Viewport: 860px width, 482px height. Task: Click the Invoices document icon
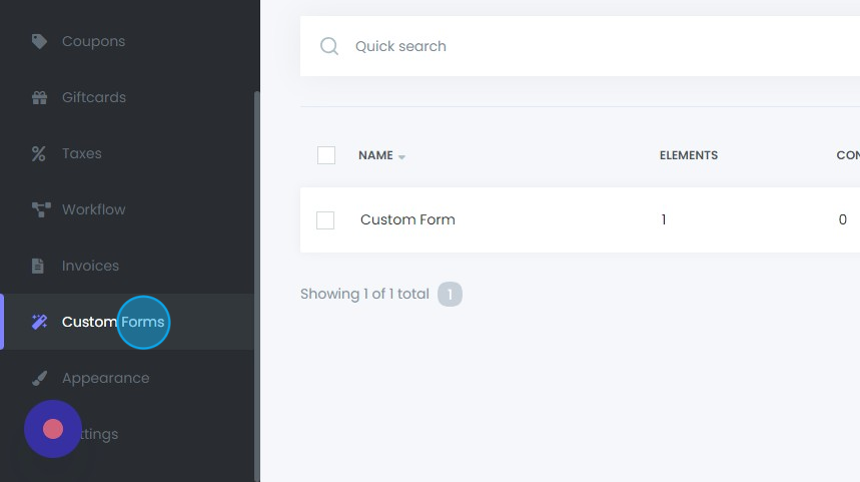point(39,266)
